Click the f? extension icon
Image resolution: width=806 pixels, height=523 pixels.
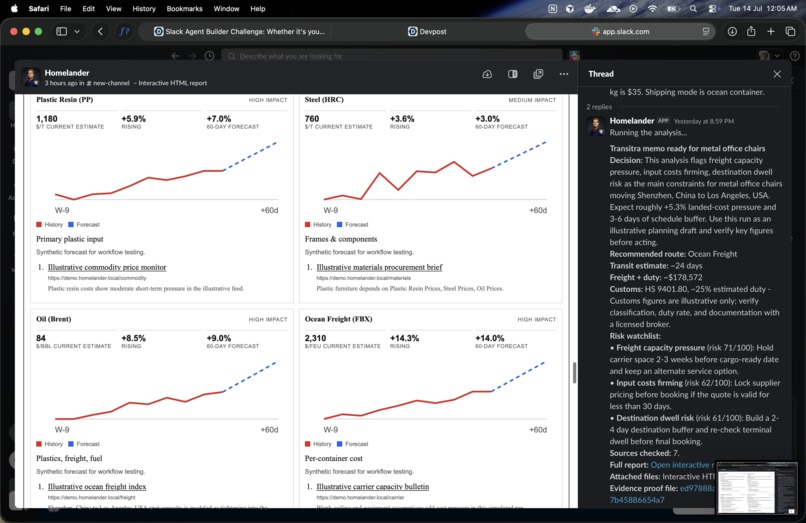coord(124,31)
